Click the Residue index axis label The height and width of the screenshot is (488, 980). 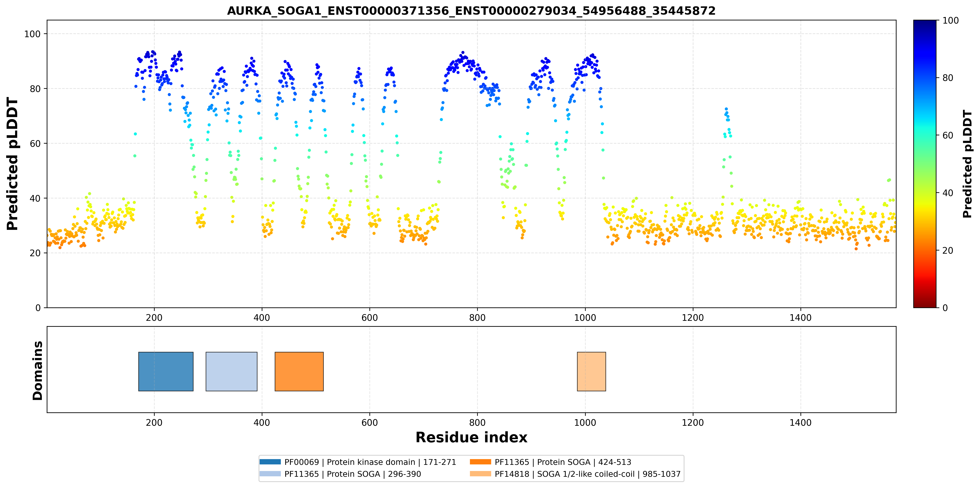471,437
